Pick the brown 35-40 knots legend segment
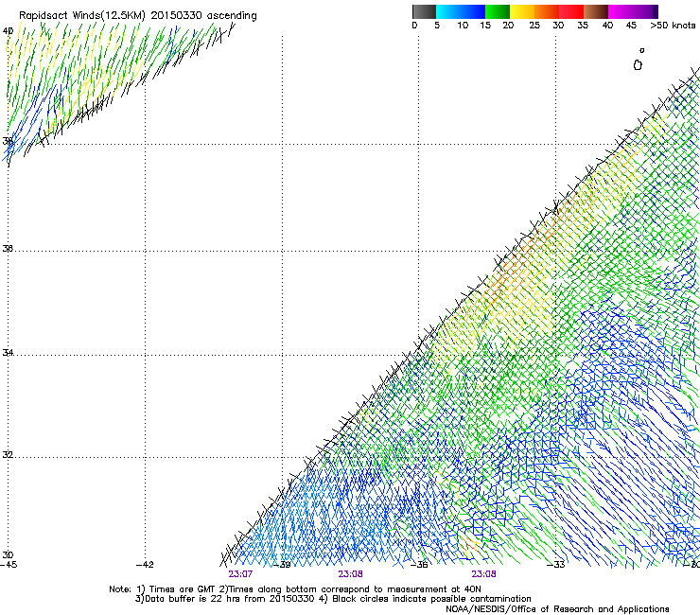Screen dimensions: 700x615 [x=596, y=11]
